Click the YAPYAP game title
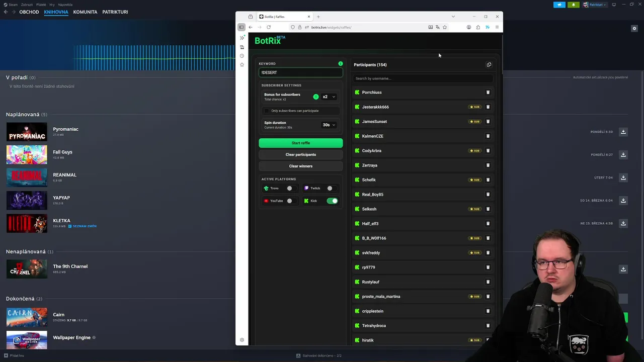The image size is (644, 362). (x=61, y=198)
